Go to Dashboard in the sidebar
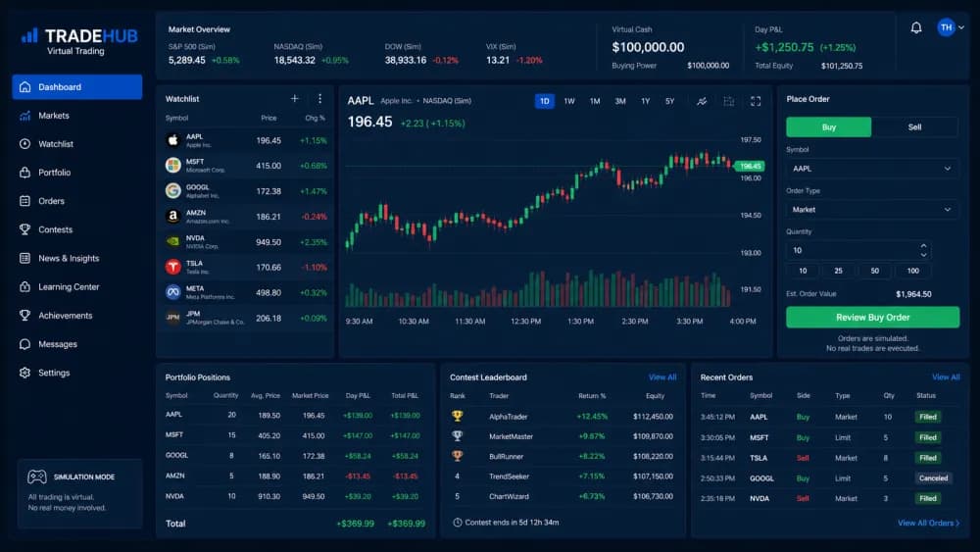 point(76,87)
